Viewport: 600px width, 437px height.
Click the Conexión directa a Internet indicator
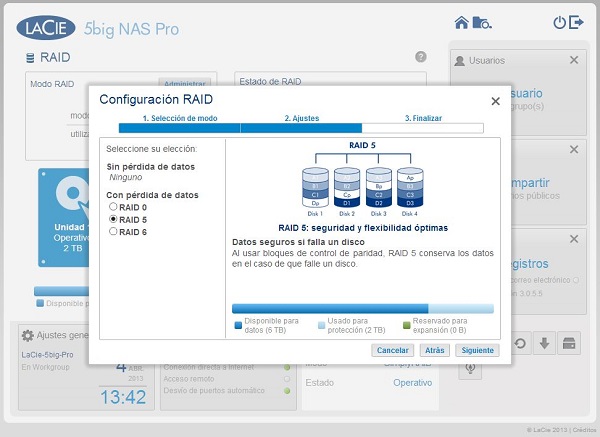tap(287, 367)
